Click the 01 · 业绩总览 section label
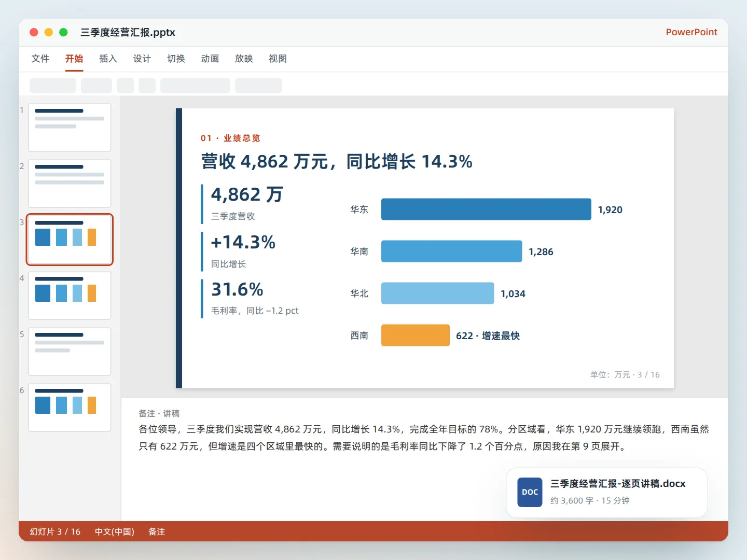 pyautogui.click(x=230, y=138)
